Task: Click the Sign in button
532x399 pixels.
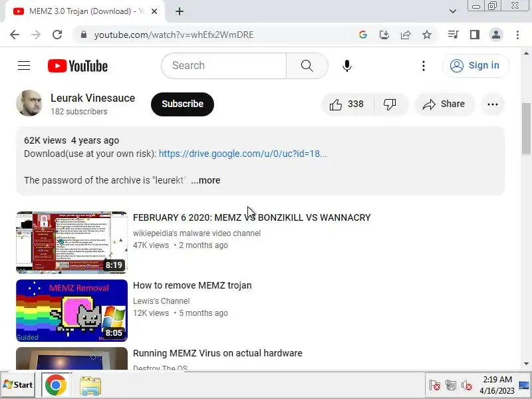Action: (x=476, y=65)
